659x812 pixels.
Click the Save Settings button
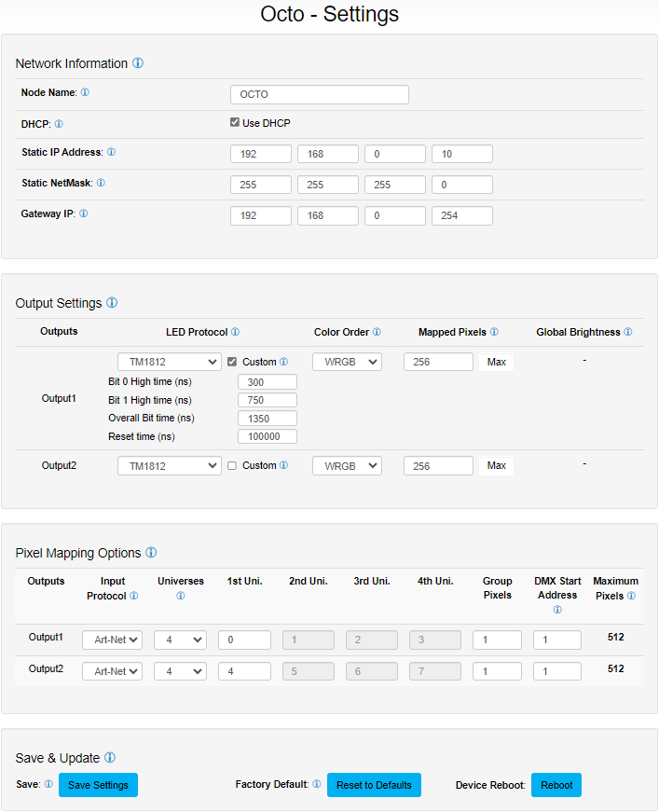(99, 785)
